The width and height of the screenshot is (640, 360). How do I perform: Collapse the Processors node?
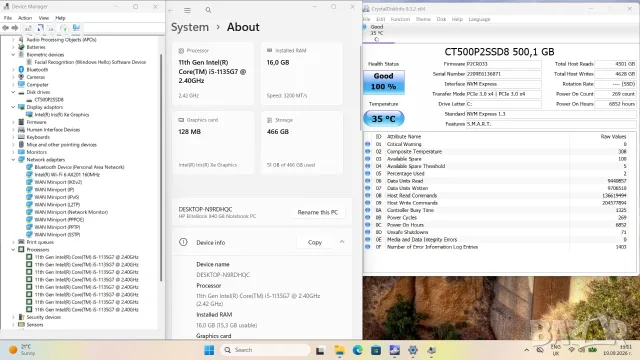(13, 249)
